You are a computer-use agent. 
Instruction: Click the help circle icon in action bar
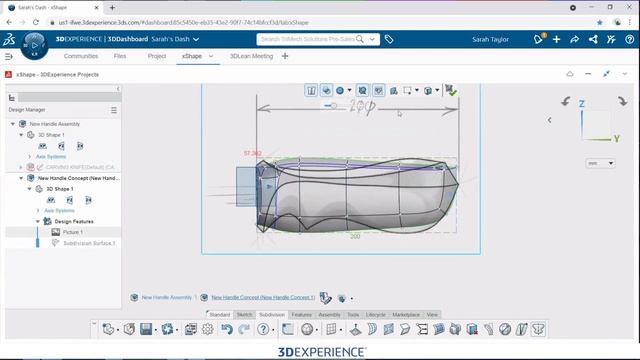[263, 329]
